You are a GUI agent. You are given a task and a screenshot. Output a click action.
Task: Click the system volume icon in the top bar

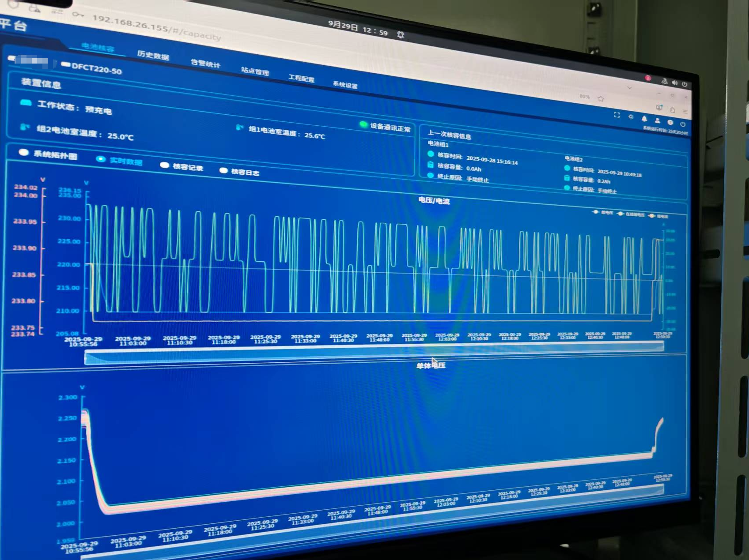point(674,83)
